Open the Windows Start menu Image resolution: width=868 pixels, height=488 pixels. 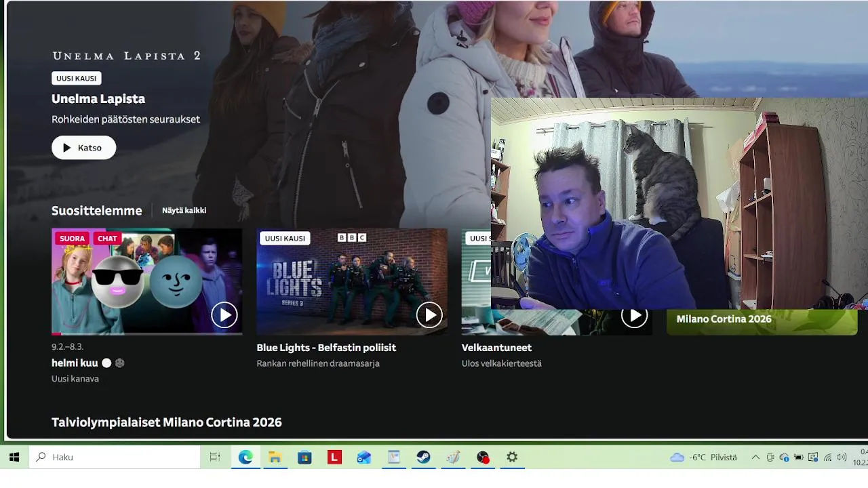tap(14, 457)
